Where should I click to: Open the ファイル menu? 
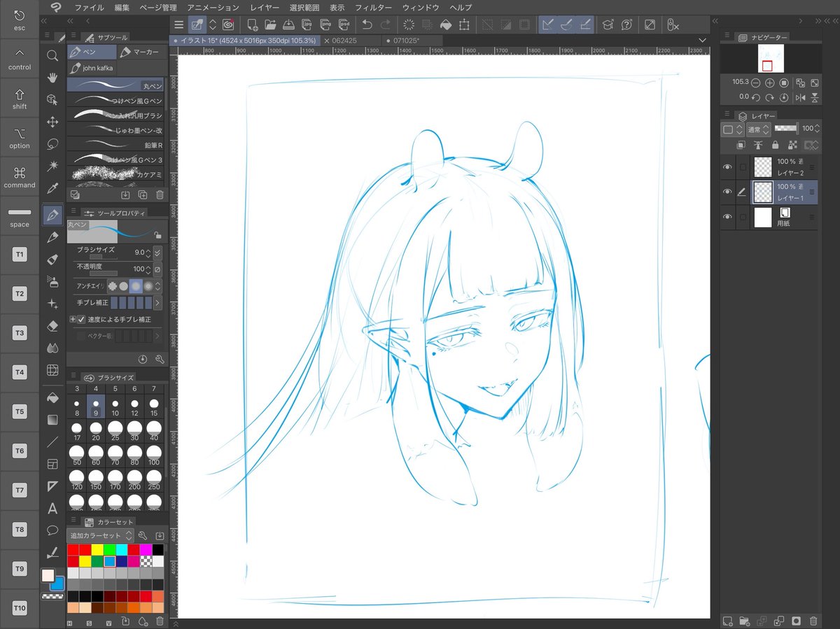tap(89, 7)
